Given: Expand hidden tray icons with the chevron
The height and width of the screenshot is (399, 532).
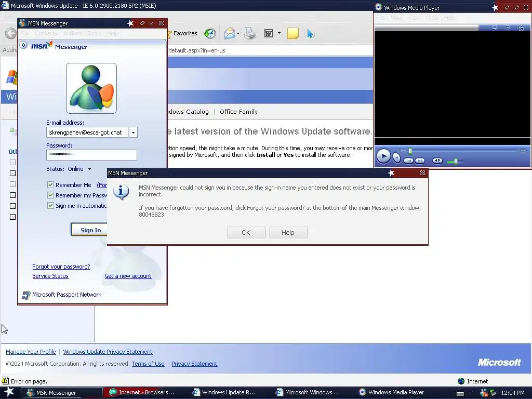Looking at the screenshot, I should 472,393.
